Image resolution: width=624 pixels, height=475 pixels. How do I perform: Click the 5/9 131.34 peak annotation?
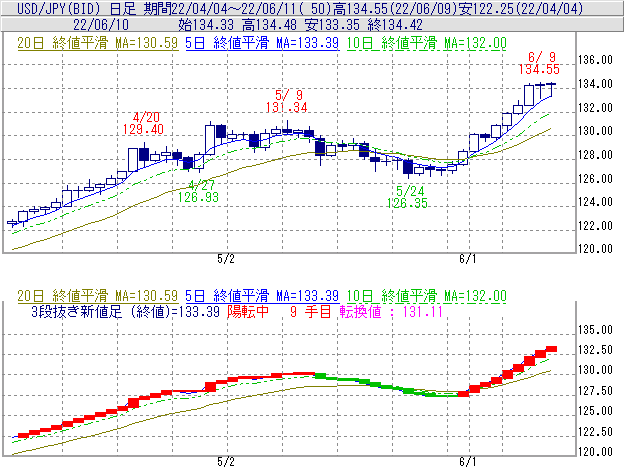click(287, 101)
